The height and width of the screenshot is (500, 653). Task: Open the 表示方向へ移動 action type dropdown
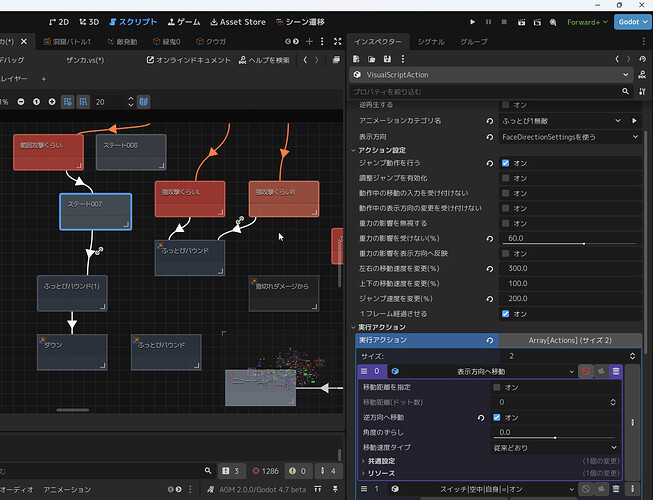point(482,371)
